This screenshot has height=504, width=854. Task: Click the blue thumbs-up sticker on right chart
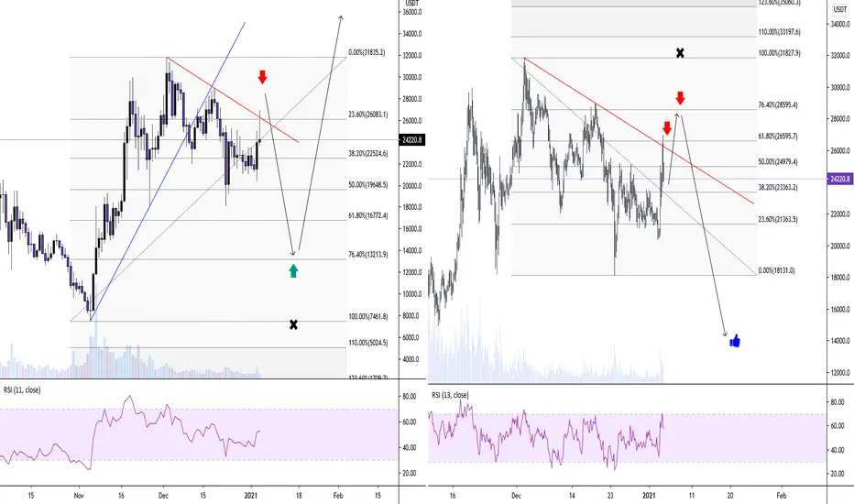pos(735,341)
